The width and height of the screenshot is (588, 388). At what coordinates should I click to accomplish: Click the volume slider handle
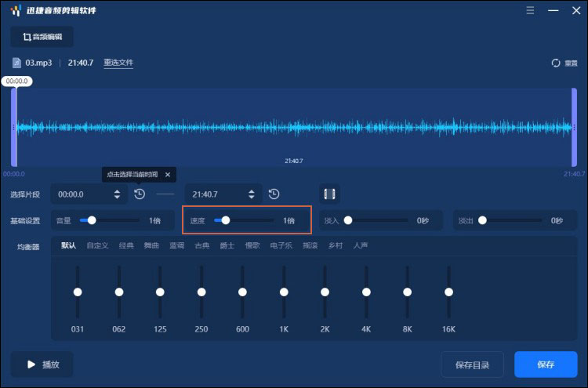[92, 220]
